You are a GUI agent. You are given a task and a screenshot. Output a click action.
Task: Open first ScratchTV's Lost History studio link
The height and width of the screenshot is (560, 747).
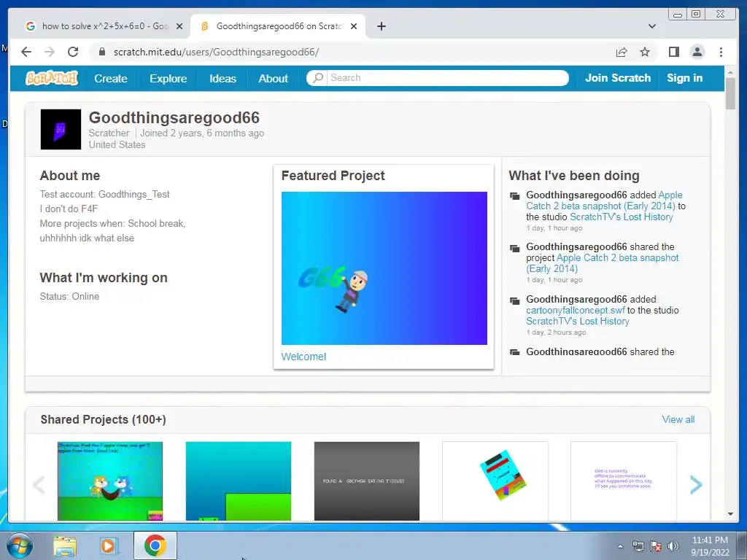(622, 217)
